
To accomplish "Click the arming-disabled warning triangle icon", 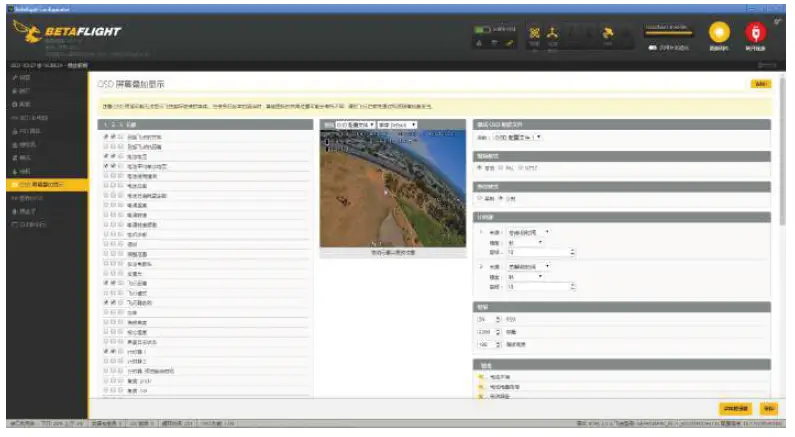I will click(479, 44).
